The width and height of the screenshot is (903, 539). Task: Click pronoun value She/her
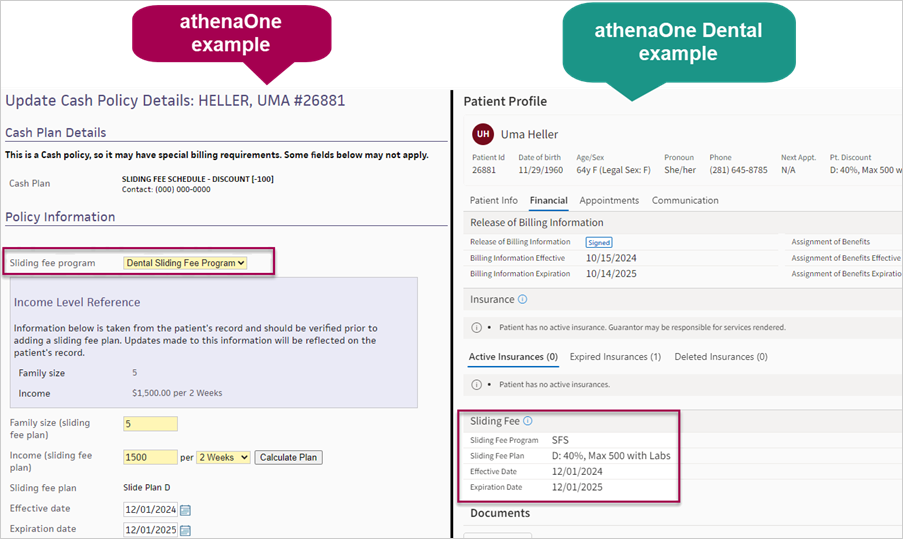coord(680,170)
